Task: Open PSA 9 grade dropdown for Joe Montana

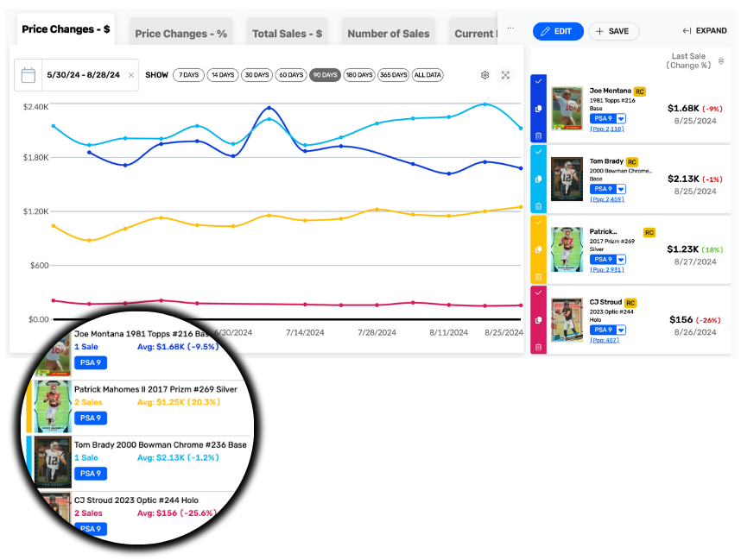Action: pyautogui.click(x=621, y=118)
